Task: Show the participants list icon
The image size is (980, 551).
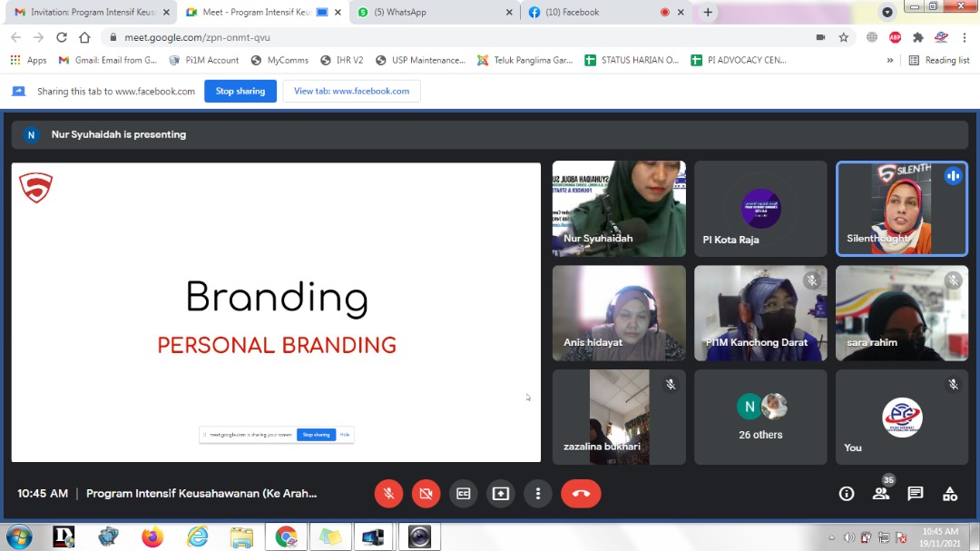Action: [x=880, y=494]
